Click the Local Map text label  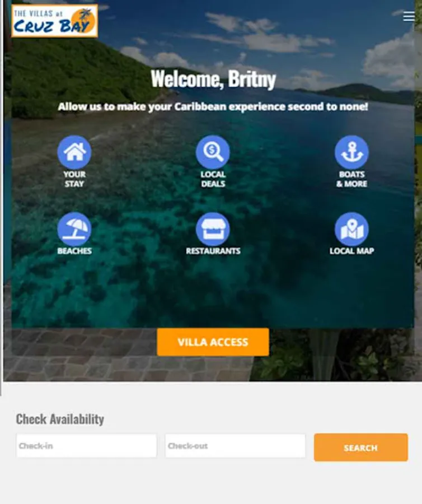point(351,251)
